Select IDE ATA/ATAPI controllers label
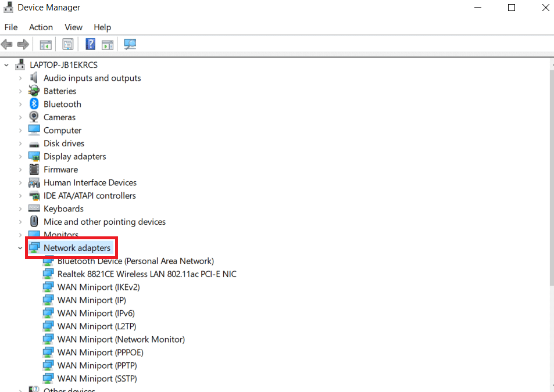 [x=90, y=196]
